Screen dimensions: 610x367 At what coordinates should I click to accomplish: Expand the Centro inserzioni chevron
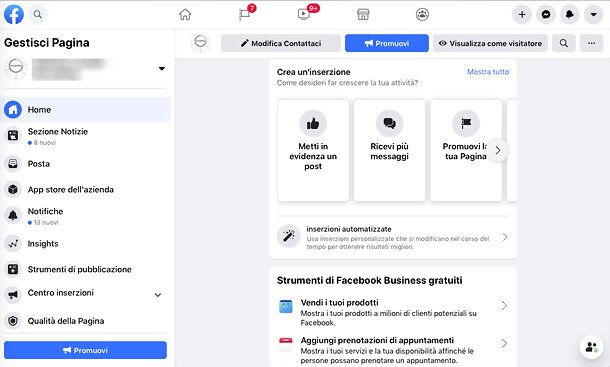pyautogui.click(x=158, y=295)
